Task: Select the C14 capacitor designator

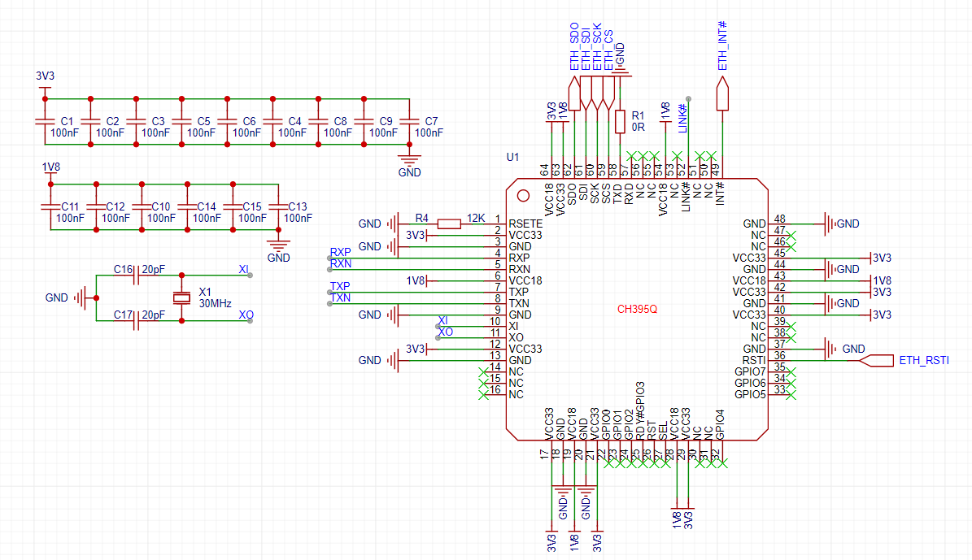Action: pyautogui.click(x=207, y=207)
